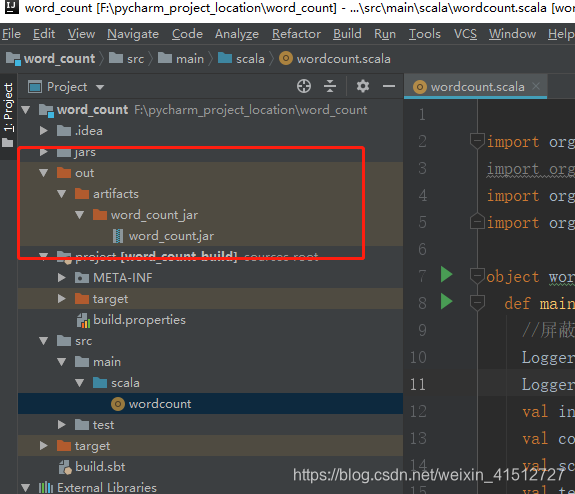The image size is (575, 494).
Task: Click the META-INF folder icon
Action: [x=82, y=278]
